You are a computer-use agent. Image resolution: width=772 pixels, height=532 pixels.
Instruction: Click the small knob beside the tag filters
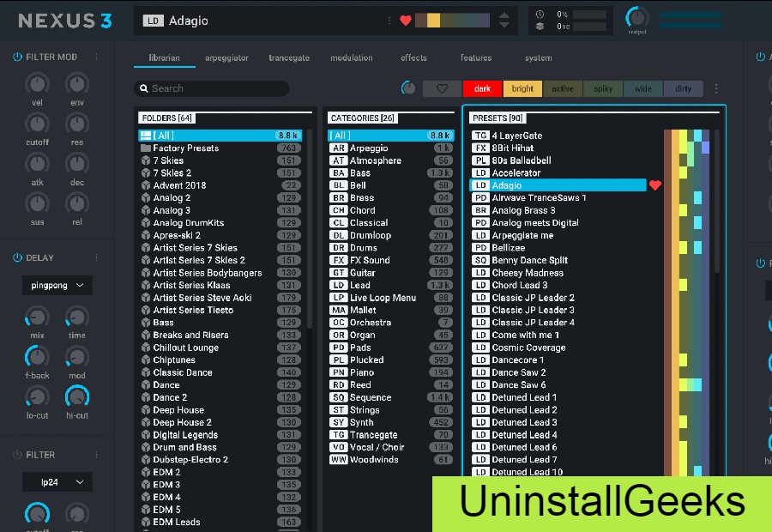(408, 88)
